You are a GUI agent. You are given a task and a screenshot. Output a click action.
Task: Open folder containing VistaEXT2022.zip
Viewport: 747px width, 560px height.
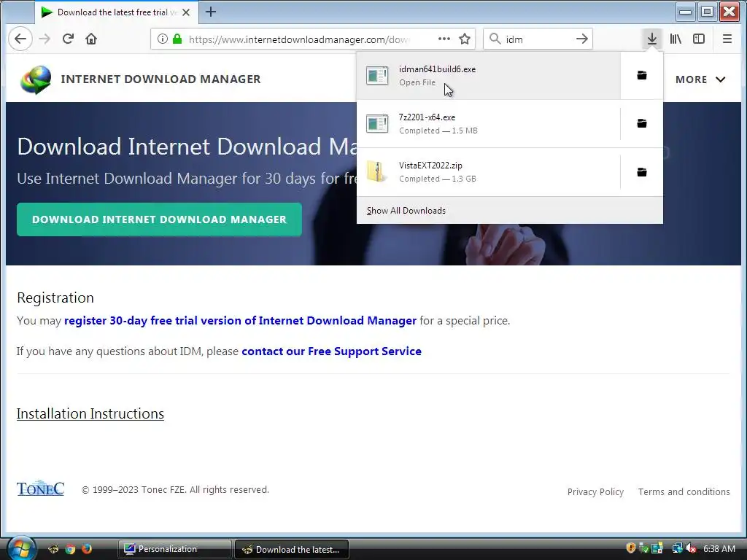642,172
